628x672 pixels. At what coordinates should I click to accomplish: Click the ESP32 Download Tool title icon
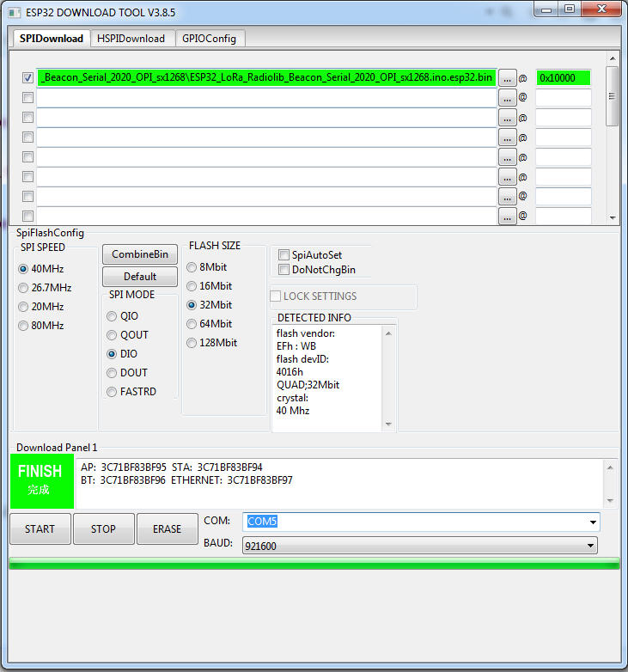14,12
